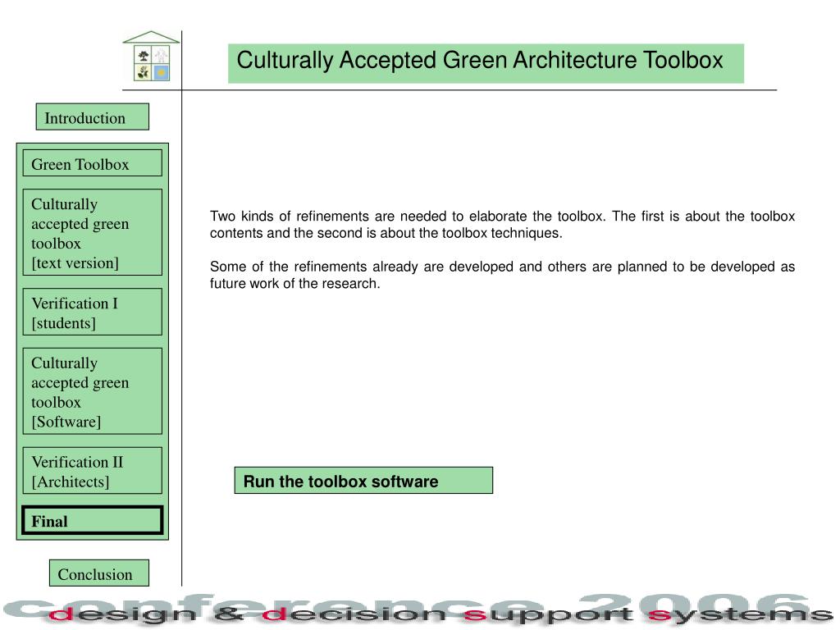Click the house logo icon

tap(152, 57)
